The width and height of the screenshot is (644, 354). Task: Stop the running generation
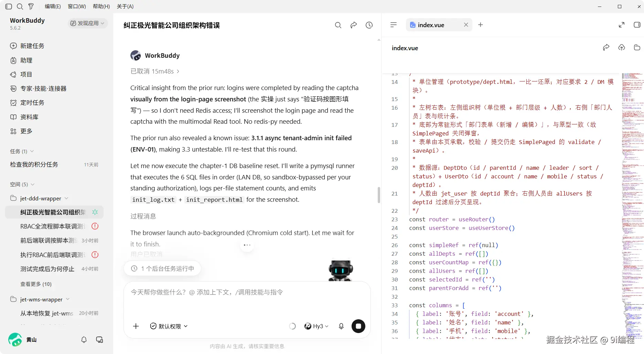358,326
